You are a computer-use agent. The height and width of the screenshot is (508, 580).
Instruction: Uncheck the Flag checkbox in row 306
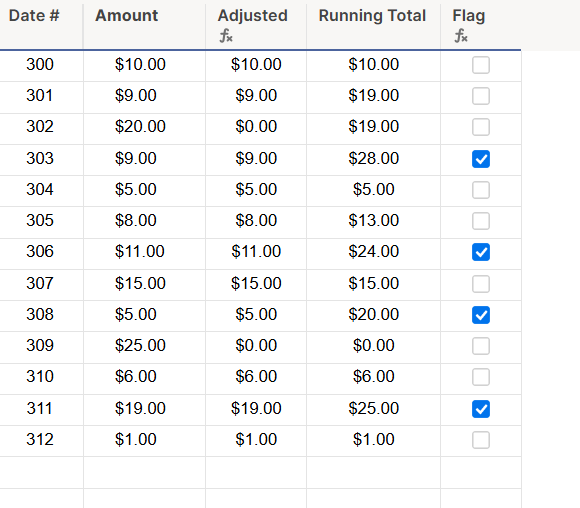click(481, 252)
